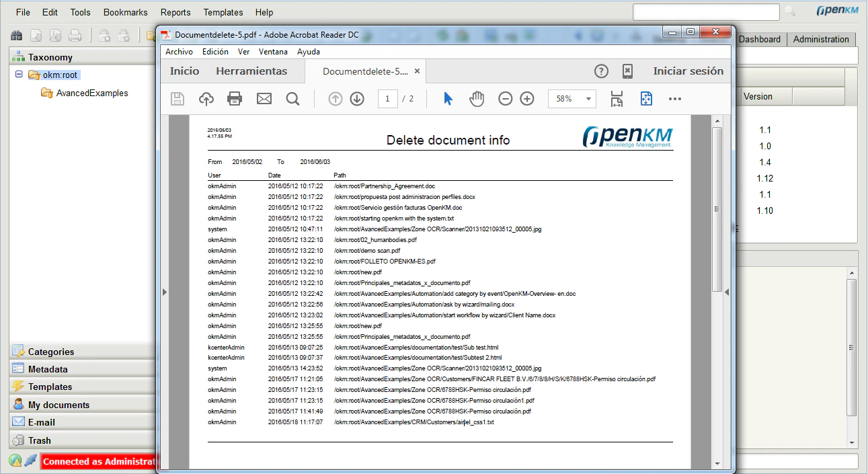This screenshot has width=868, height=474.
Task: Open the Acrobat help question icon
Action: (x=602, y=71)
